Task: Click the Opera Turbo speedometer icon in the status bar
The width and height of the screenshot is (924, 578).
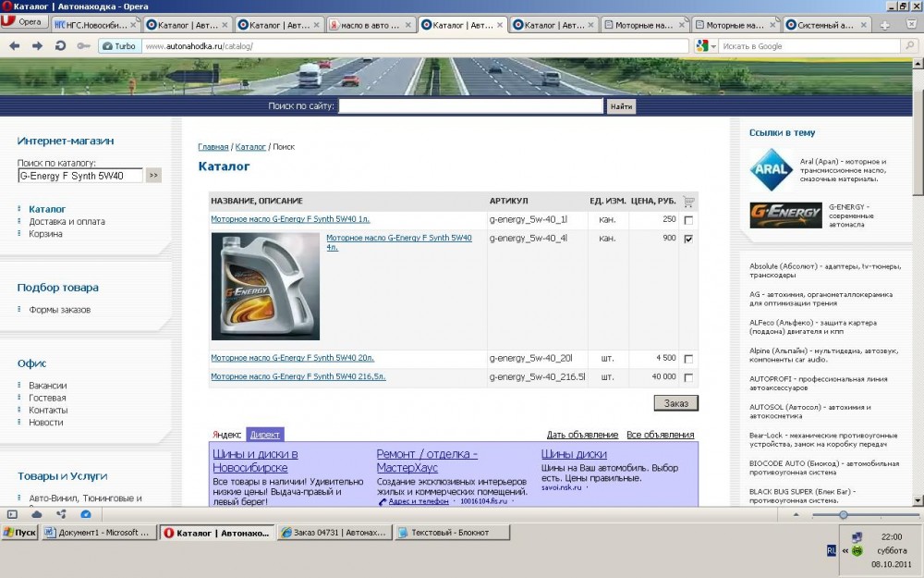Action: [85, 514]
